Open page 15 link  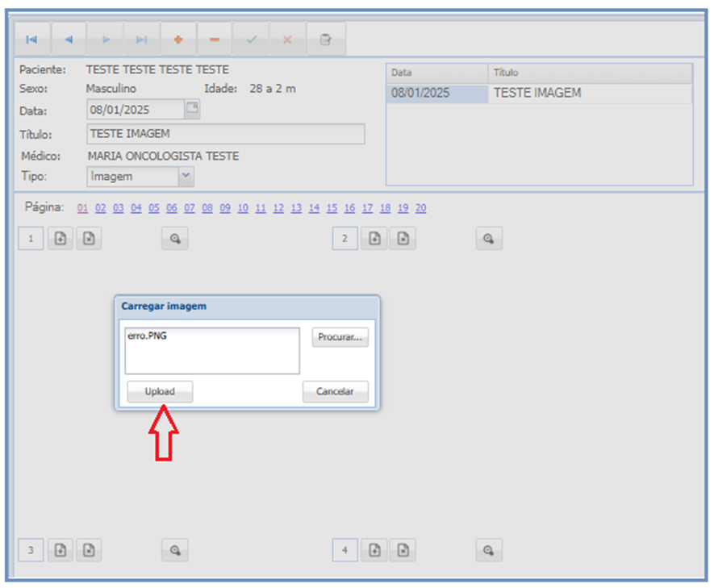[332, 208]
